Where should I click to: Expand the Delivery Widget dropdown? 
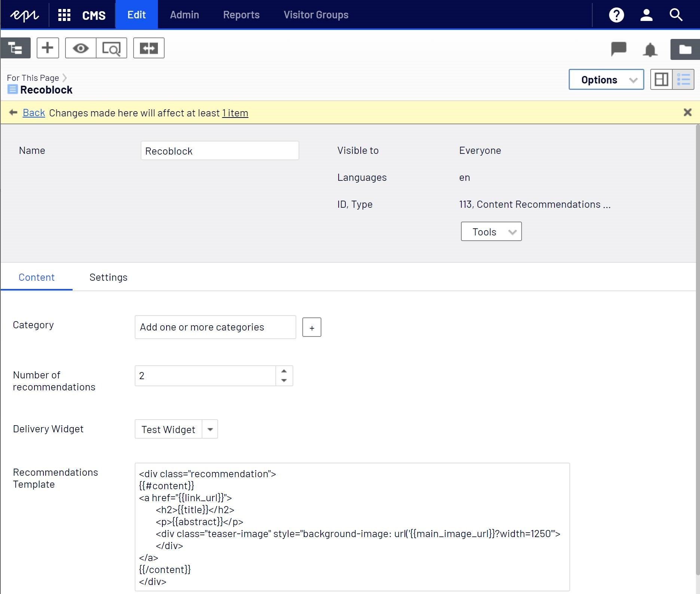coord(210,429)
